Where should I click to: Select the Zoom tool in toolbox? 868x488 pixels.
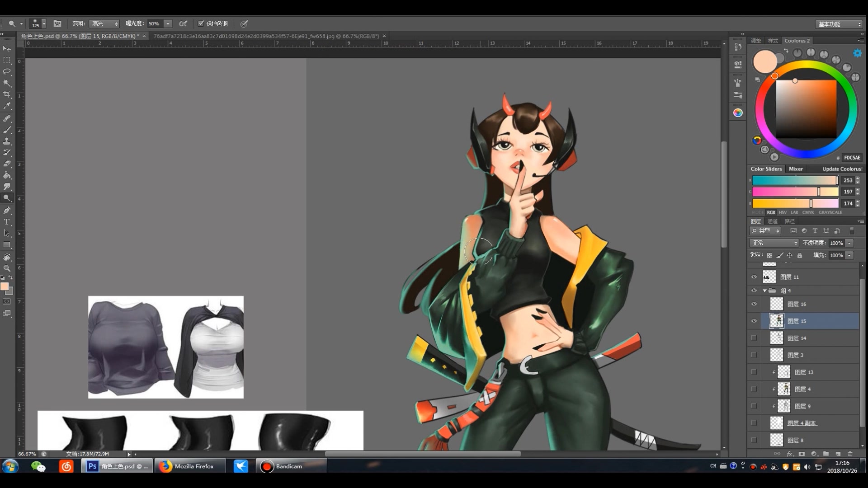point(7,268)
